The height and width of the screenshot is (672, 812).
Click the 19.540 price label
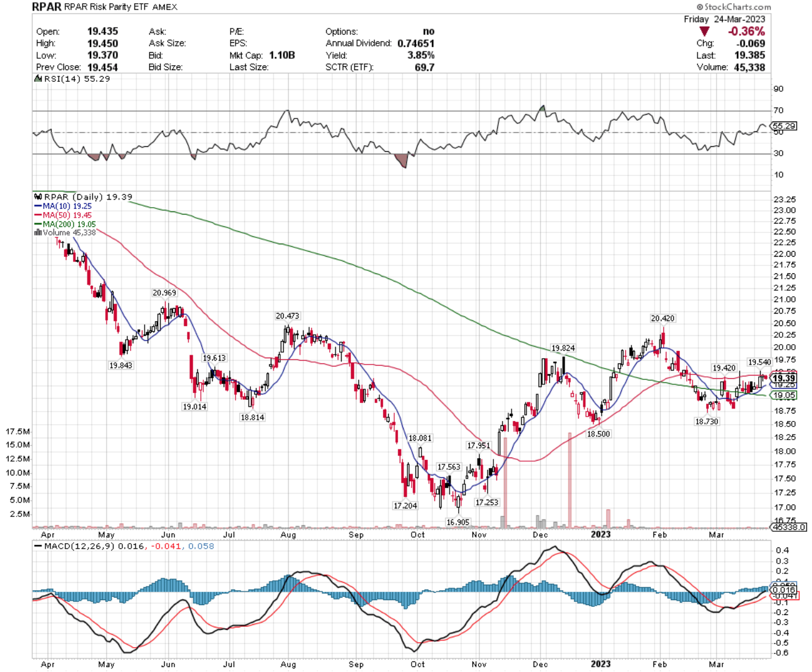[759, 362]
